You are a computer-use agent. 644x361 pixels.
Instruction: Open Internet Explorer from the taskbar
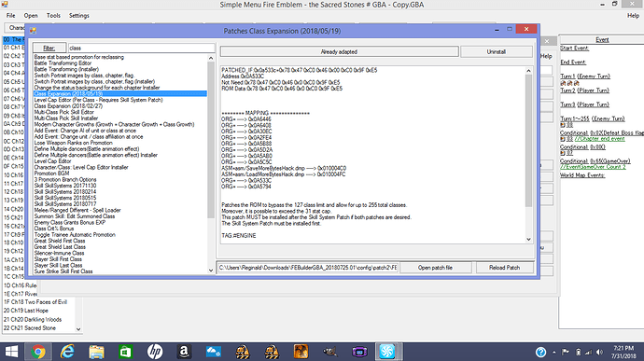tap(67, 352)
